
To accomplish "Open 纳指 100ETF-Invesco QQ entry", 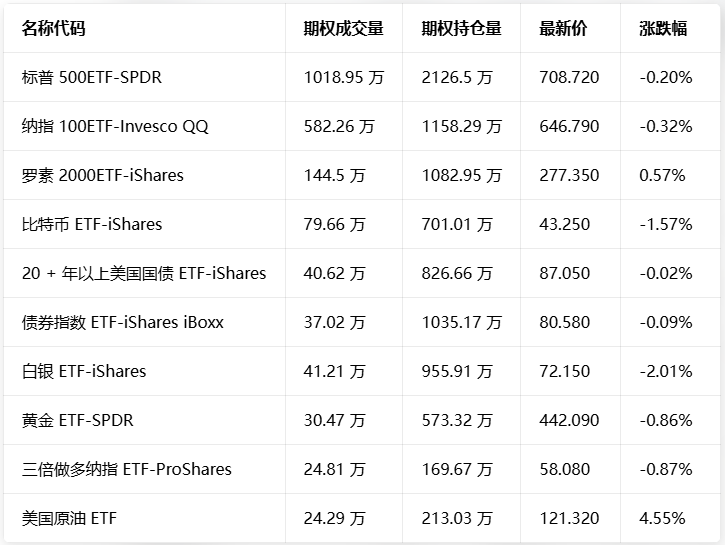I will point(115,126).
